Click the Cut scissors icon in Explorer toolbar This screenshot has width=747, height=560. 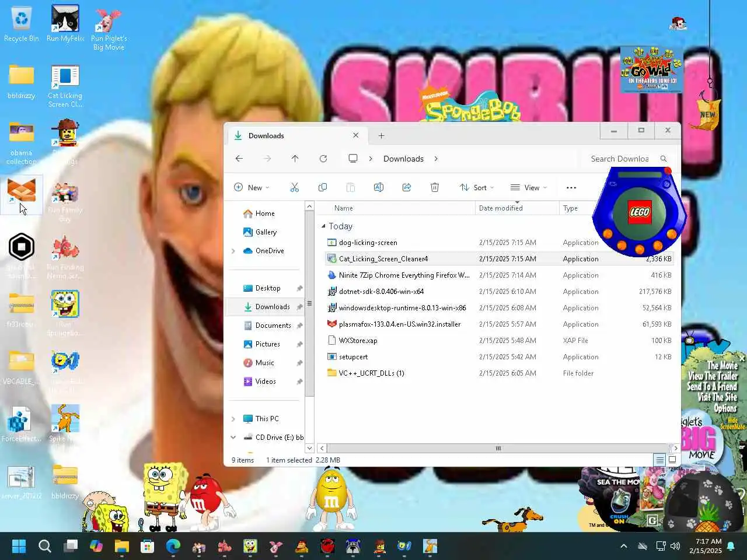click(294, 187)
